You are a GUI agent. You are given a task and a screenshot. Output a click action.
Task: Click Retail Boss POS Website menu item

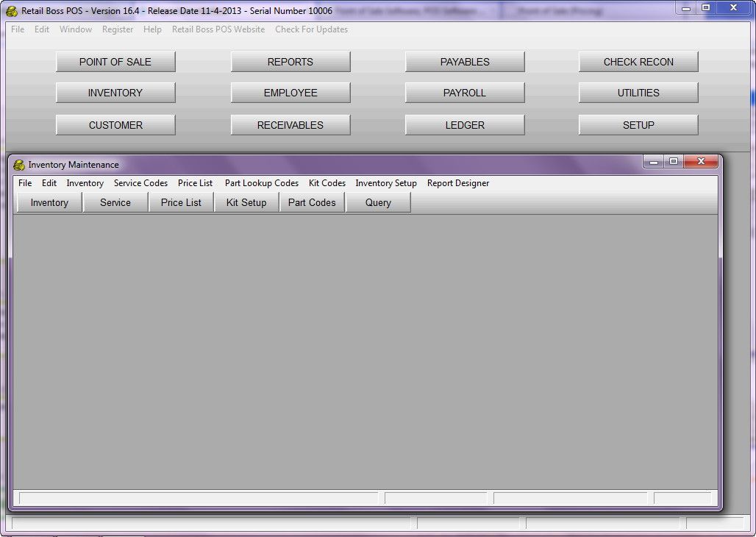218,29
